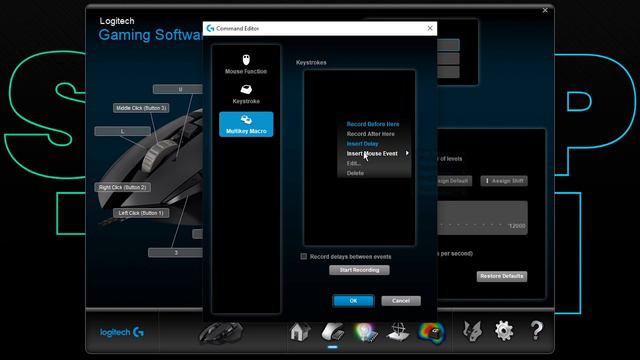Choose Edit... in the context menu
This screenshot has width=640, height=360.
tap(353, 163)
